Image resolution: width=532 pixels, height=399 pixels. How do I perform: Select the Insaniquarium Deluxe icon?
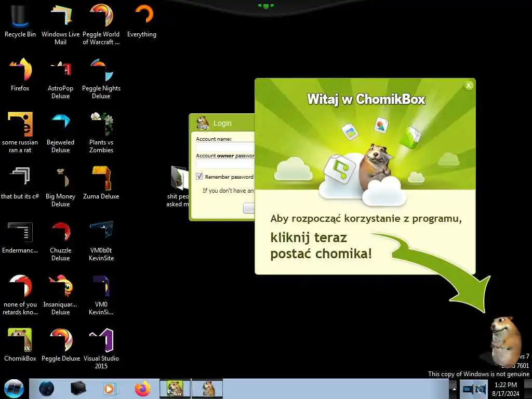click(60, 295)
